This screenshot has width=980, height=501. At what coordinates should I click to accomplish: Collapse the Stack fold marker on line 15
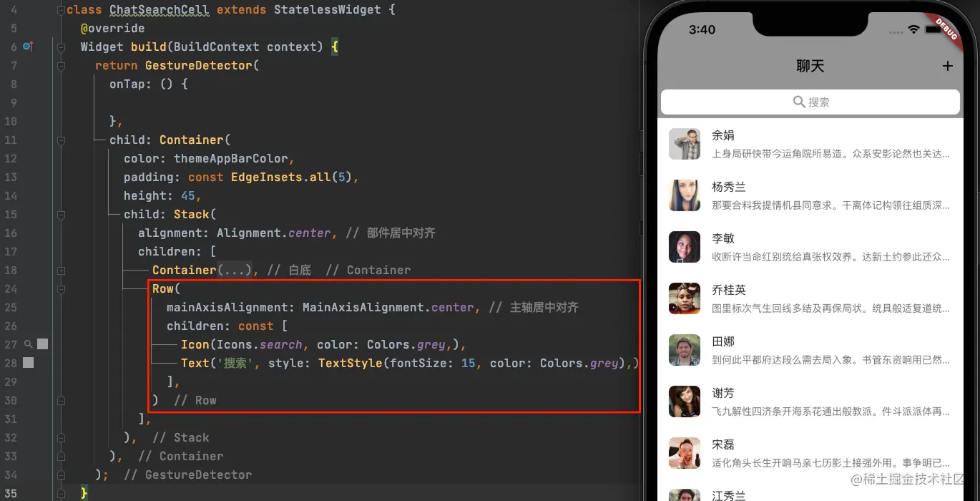pyautogui.click(x=61, y=215)
